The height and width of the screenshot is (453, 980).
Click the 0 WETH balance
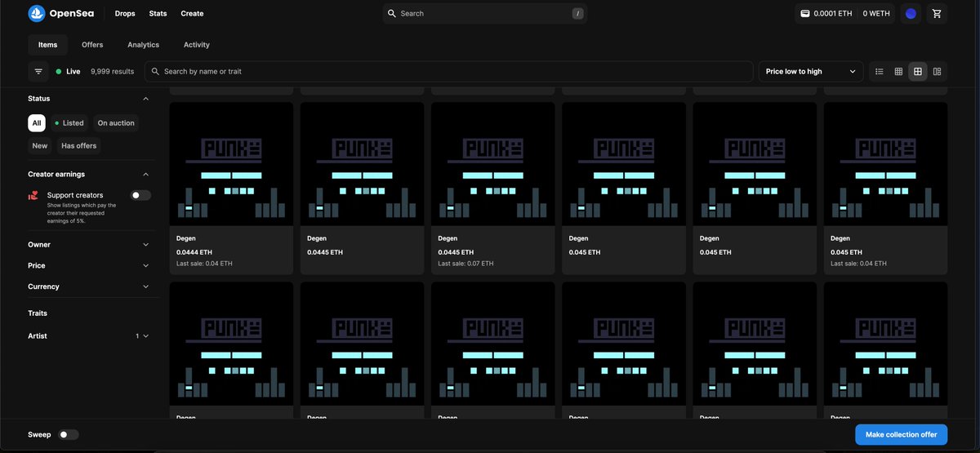(876, 14)
